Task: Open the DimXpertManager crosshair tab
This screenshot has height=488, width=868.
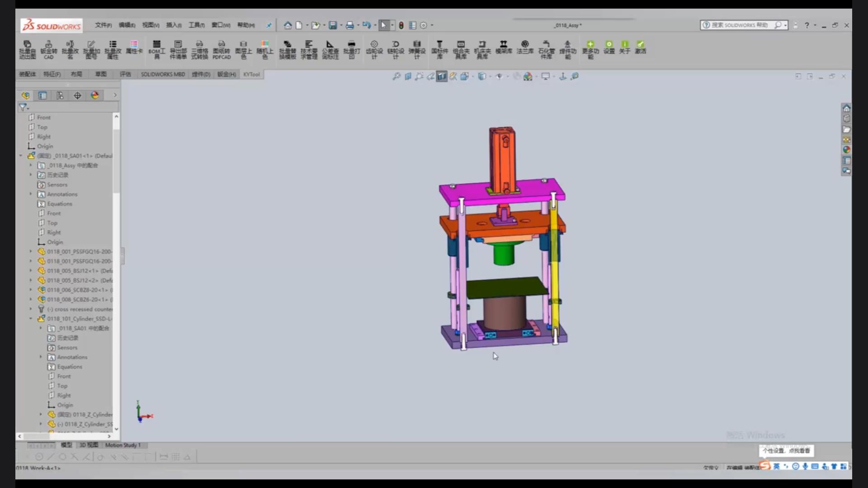Action: (77, 95)
